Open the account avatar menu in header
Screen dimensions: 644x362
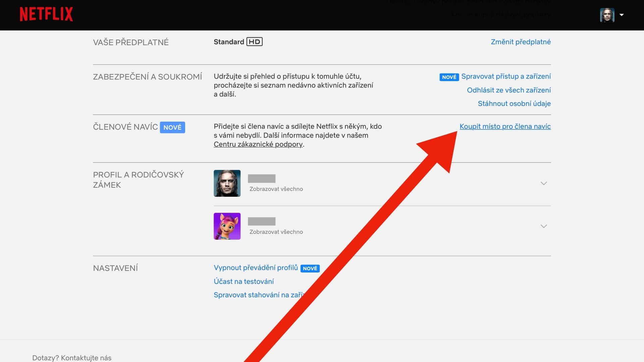pyautogui.click(x=607, y=15)
